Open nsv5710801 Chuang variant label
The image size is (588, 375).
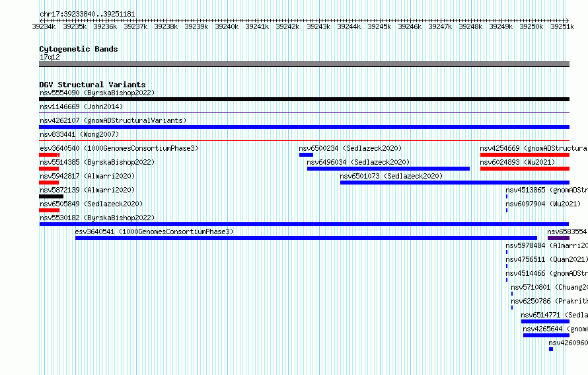(x=549, y=287)
